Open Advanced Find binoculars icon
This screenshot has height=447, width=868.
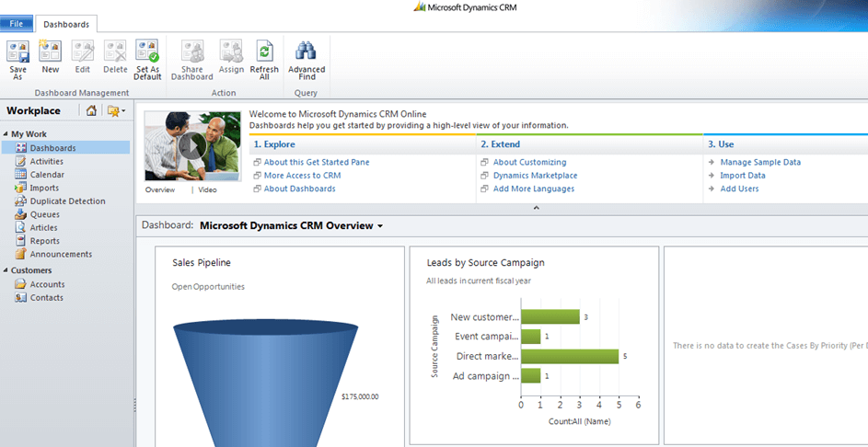click(x=307, y=60)
